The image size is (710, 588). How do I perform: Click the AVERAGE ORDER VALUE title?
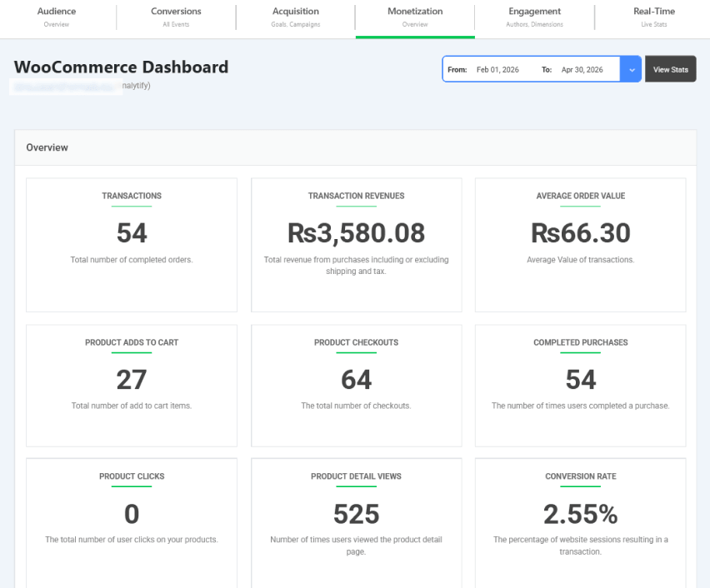[x=581, y=196]
